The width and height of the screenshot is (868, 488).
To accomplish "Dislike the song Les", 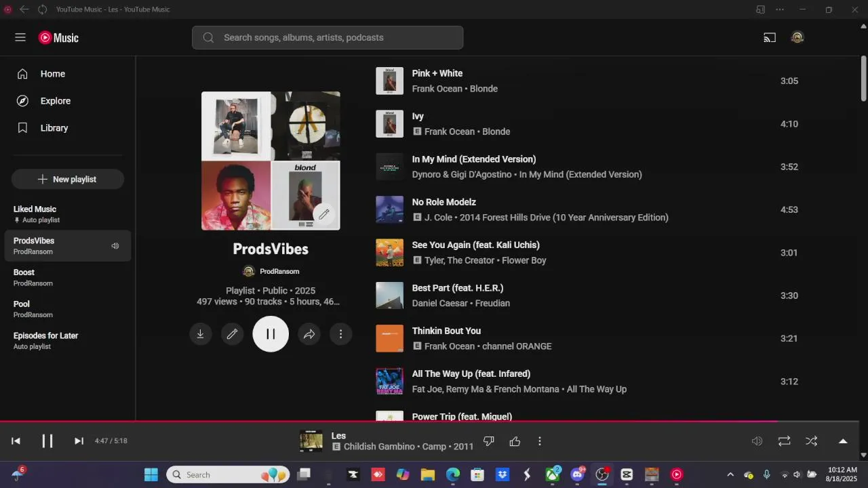I will pyautogui.click(x=488, y=441).
